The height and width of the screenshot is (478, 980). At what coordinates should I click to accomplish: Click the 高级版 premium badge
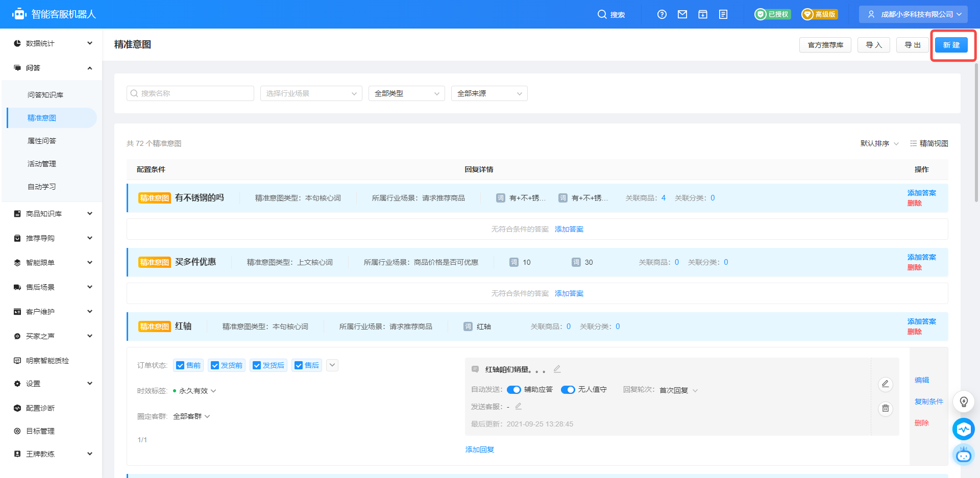pos(819,14)
